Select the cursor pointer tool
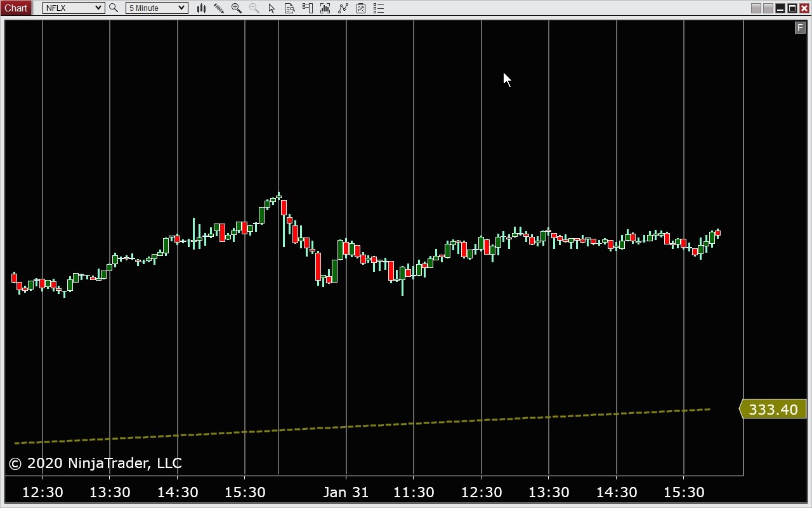This screenshot has height=508, width=812. click(x=272, y=8)
